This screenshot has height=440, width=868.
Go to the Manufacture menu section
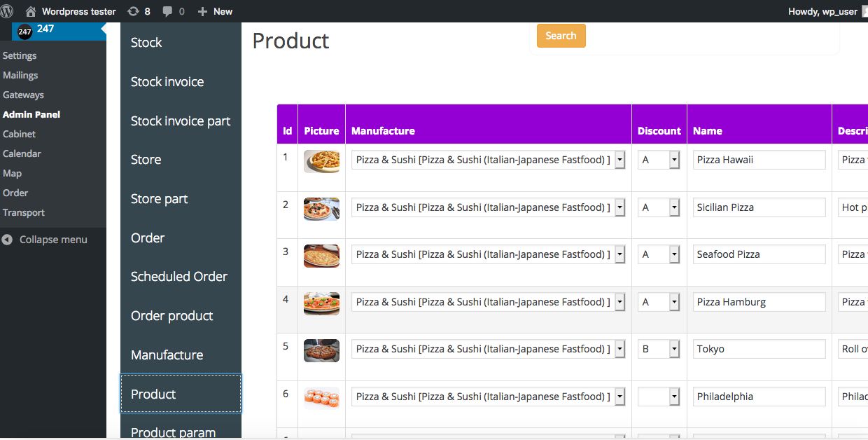tap(167, 355)
